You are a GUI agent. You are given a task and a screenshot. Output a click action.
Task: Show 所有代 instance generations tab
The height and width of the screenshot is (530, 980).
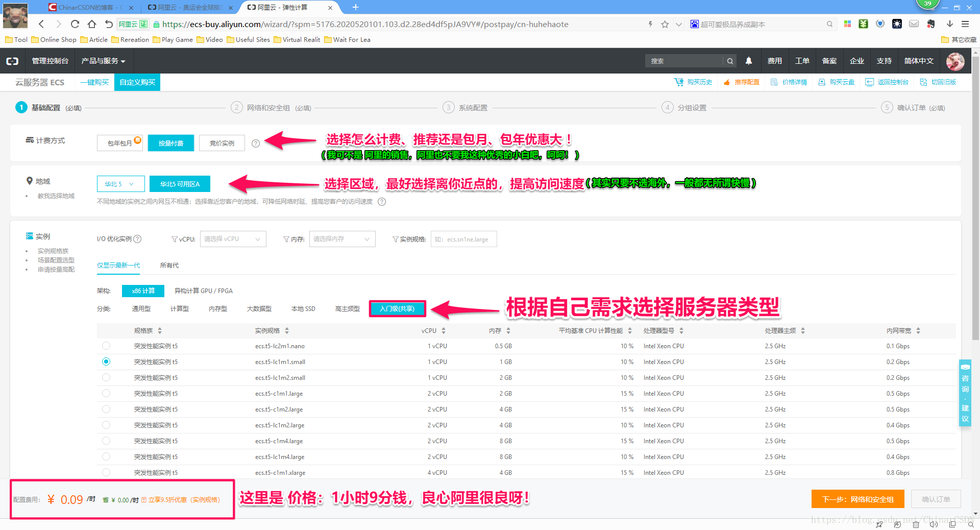pyautogui.click(x=169, y=266)
